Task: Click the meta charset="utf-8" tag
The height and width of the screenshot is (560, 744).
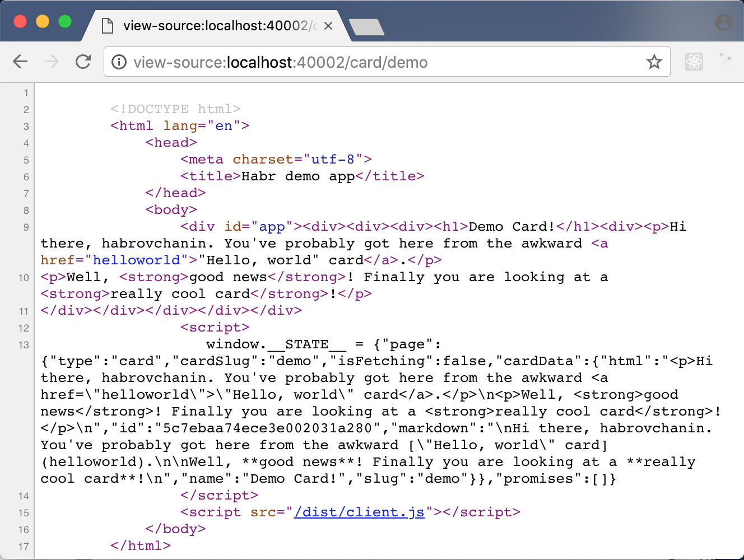Action: click(x=276, y=160)
